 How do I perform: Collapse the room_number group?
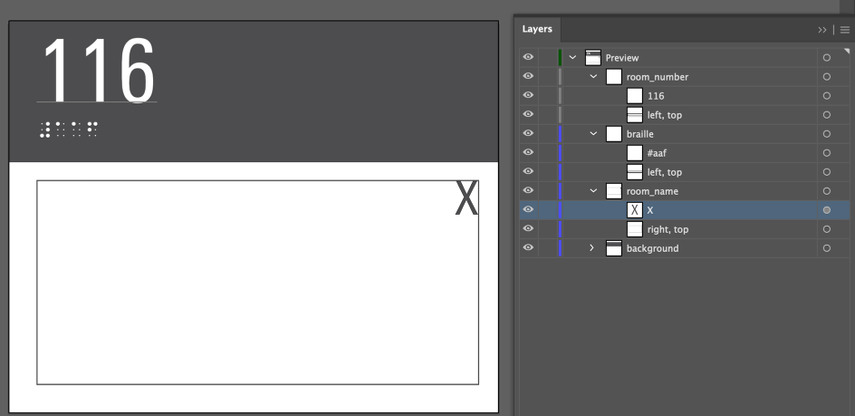coord(594,76)
